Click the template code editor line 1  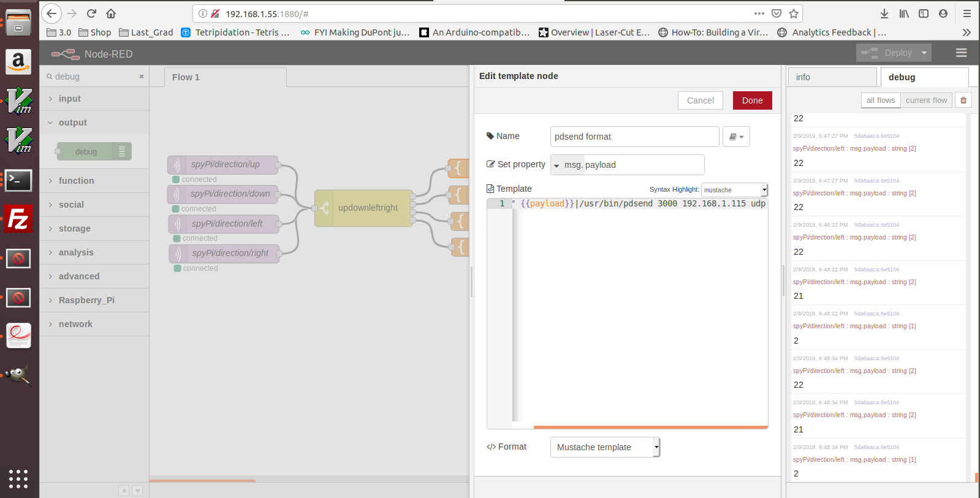[x=640, y=203]
